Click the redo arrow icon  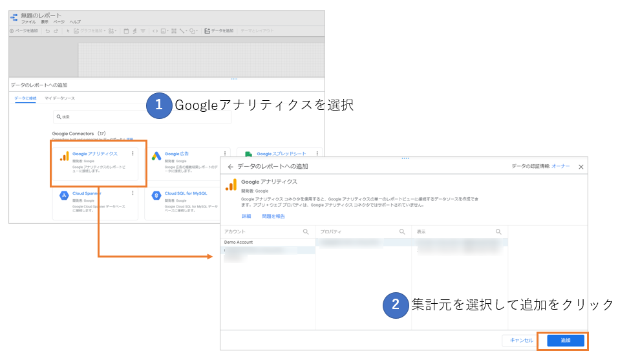(56, 31)
